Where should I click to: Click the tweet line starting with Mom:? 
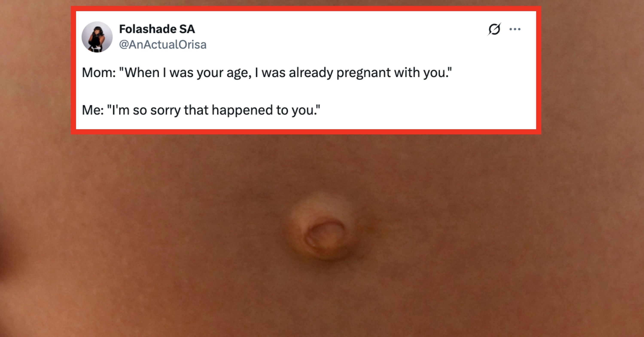pyautogui.click(x=267, y=73)
